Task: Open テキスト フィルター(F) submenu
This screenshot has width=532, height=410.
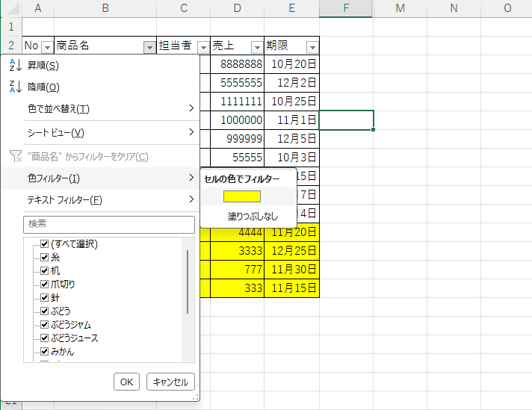Action: tap(100, 199)
